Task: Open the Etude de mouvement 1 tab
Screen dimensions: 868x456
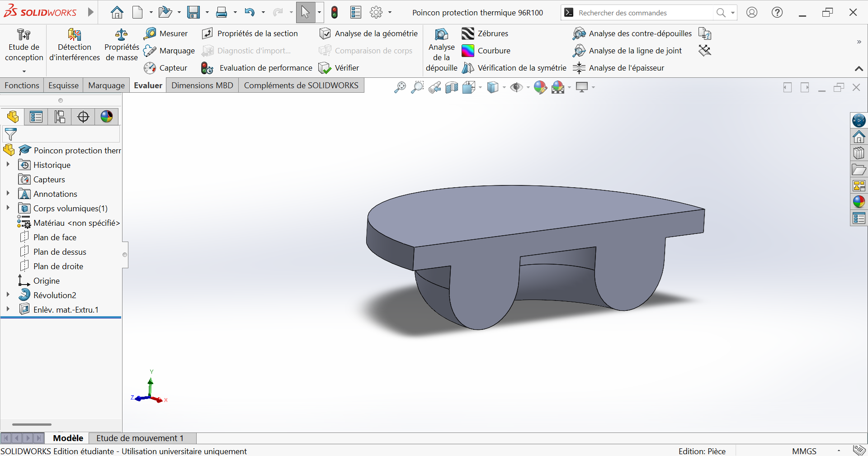Action: point(140,438)
